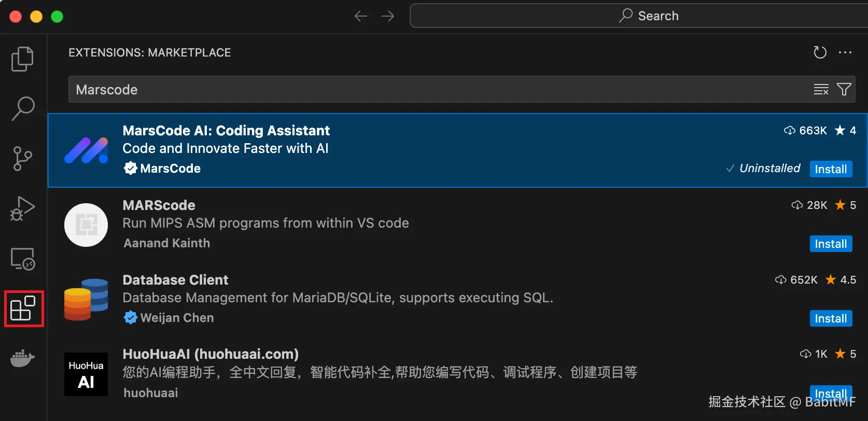Open Source Control view
Image resolution: width=868 pixels, height=421 pixels.
22,158
